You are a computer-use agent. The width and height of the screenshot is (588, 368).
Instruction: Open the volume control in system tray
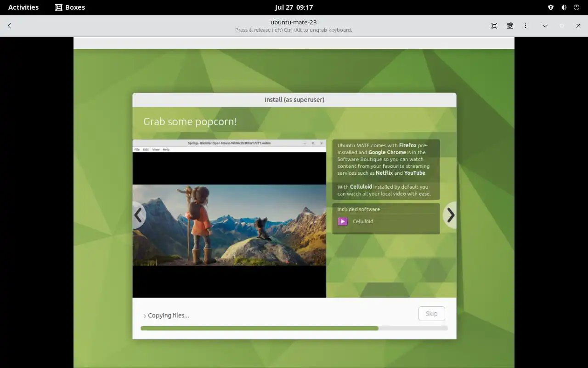pyautogui.click(x=564, y=7)
